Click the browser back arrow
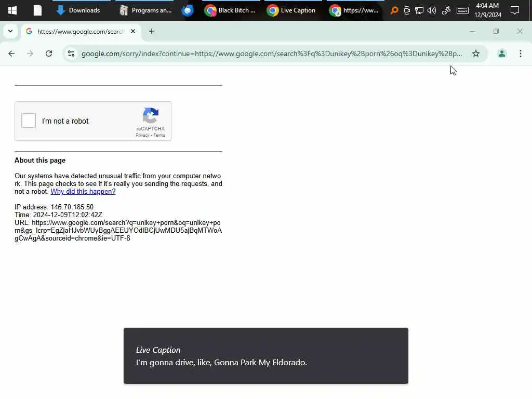Viewport: 532px width, 399px height. [x=11, y=54]
